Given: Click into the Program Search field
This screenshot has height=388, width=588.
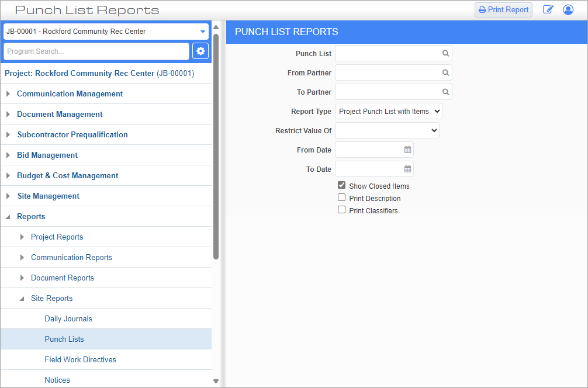Looking at the screenshot, I should [96, 51].
